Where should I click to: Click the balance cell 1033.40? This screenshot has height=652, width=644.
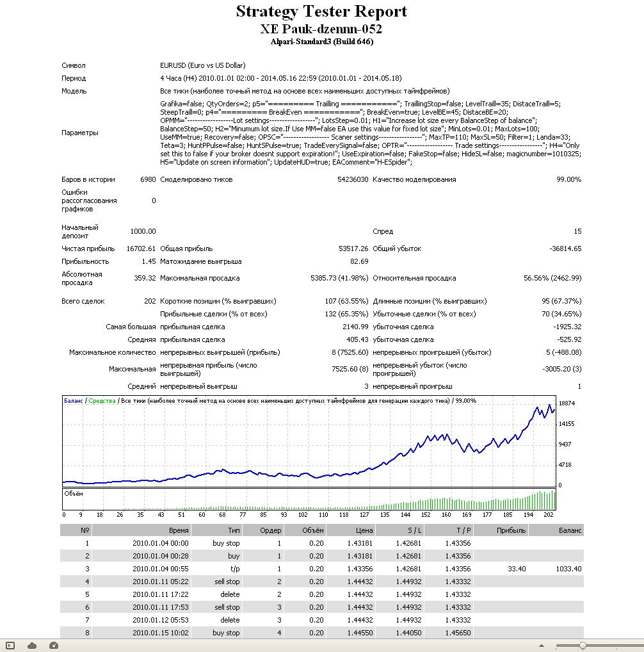click(569, 569)
